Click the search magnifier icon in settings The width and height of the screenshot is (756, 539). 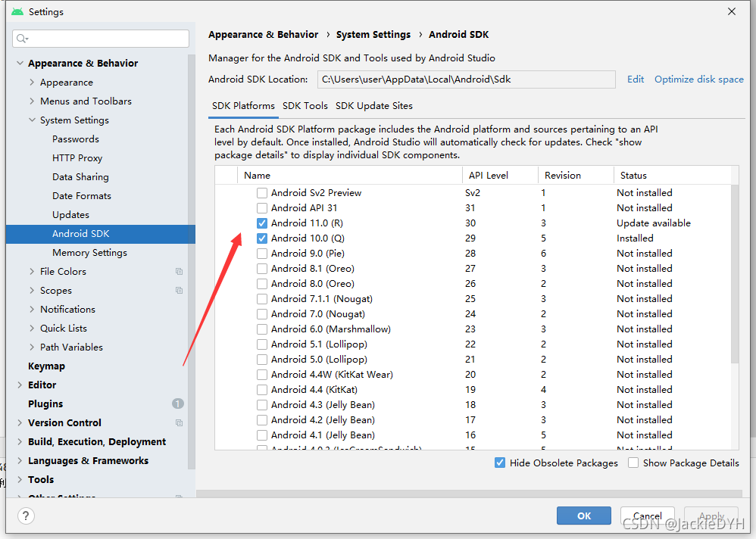[22, 39]
